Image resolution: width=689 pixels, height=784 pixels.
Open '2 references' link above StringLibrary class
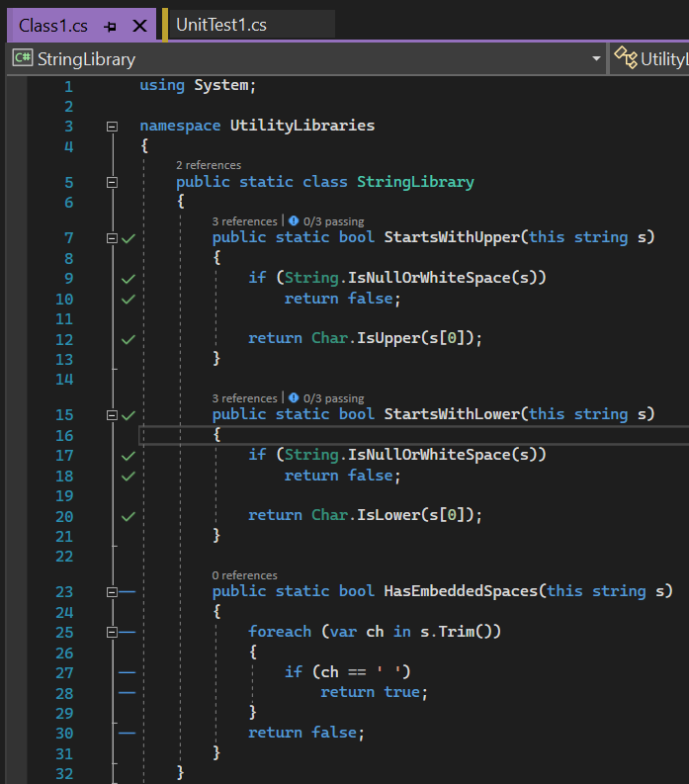(208, 165)
